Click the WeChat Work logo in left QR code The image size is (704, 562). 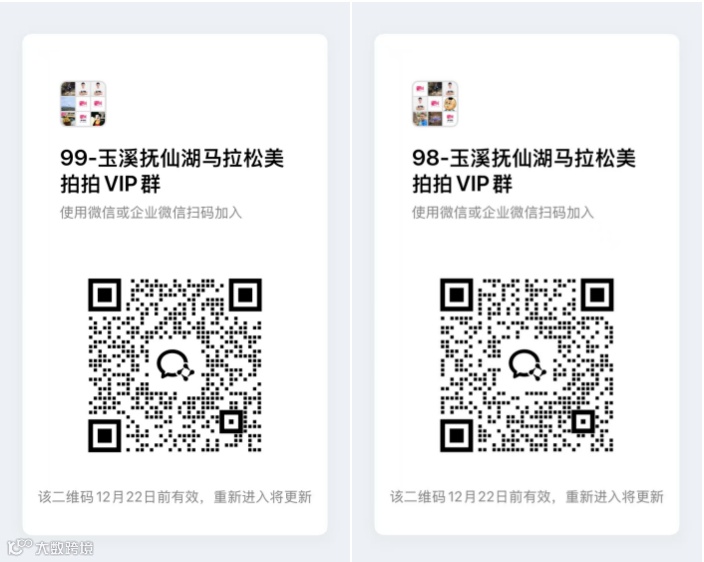tap(175, 364)
